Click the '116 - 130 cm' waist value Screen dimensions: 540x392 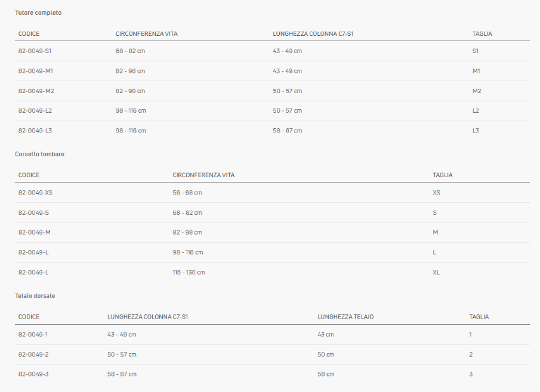pyautogui.click(x=189, y=272)
